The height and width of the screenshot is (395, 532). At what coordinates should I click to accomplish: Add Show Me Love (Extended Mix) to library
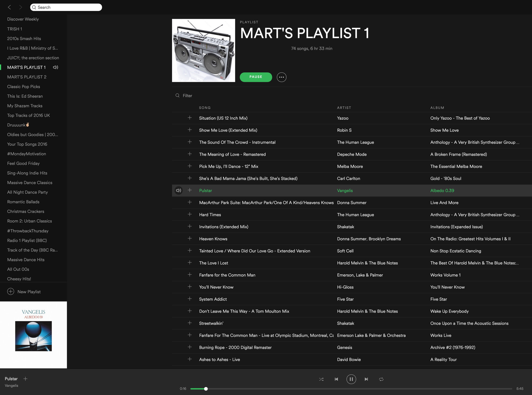pos(190,130)
